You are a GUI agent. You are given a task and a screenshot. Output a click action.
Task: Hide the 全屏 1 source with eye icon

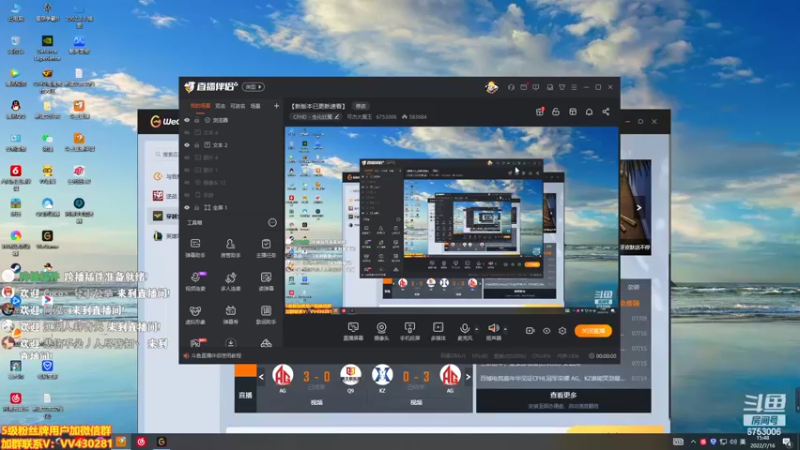pyautogui.click(x=187, y=208)
